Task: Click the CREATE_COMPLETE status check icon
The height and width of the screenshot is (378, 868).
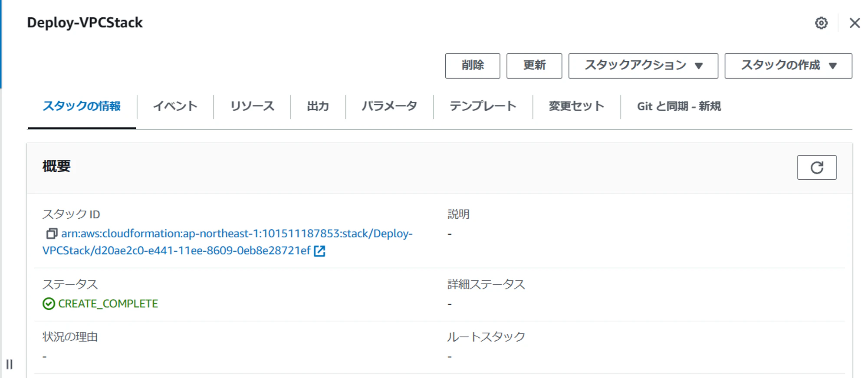Action: (49, 304)
